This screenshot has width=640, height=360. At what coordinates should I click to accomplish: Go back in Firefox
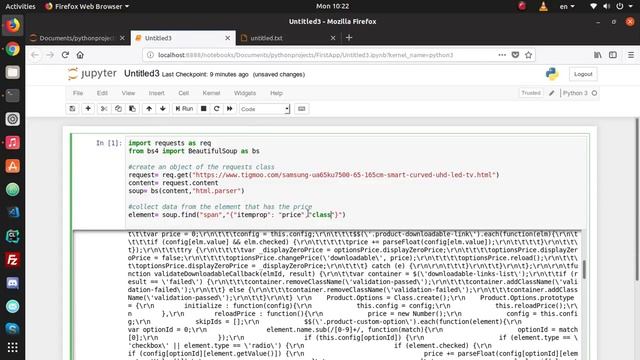[35, 55]
